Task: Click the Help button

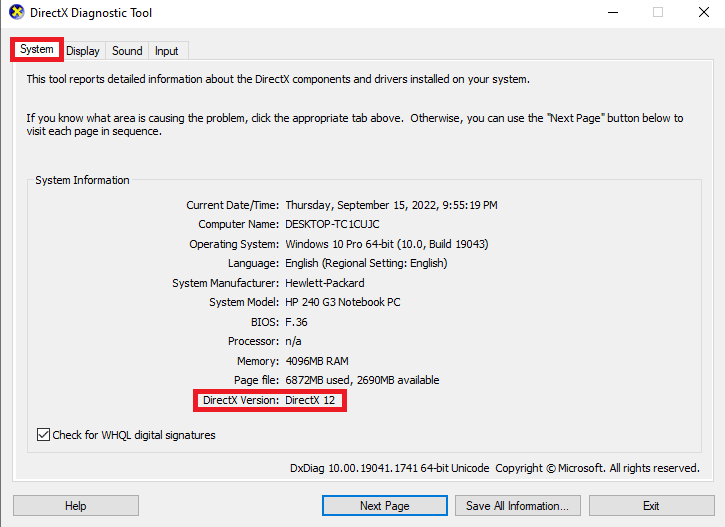Action: click(76, 506)
